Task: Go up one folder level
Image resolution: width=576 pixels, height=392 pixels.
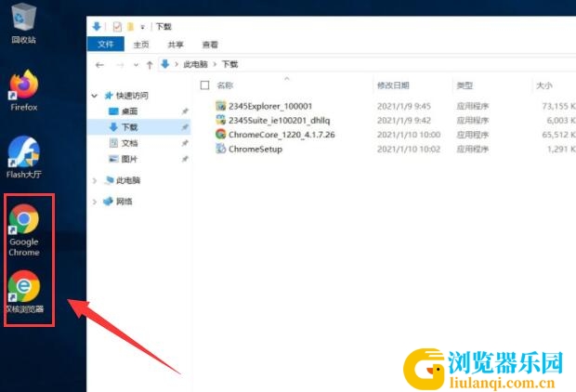Action: [150, 65]
